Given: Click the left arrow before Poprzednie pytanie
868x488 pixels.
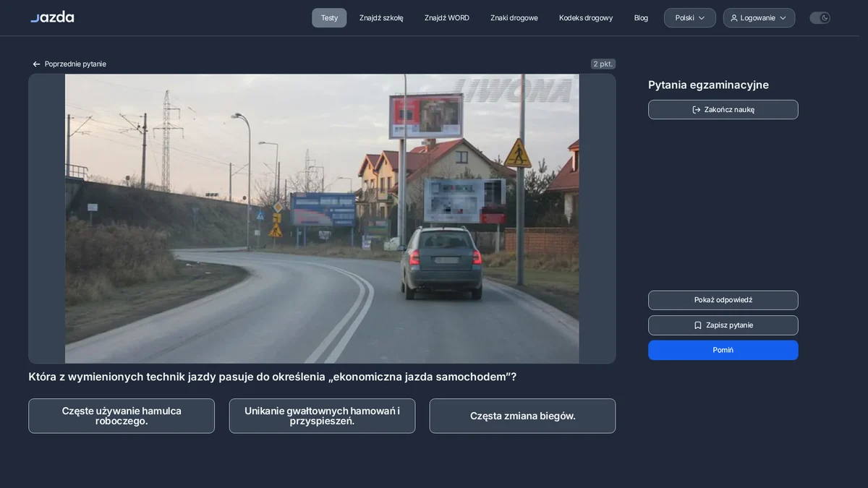Looking at the screenshot, I should pyautogui.click(x=36, y=64).
